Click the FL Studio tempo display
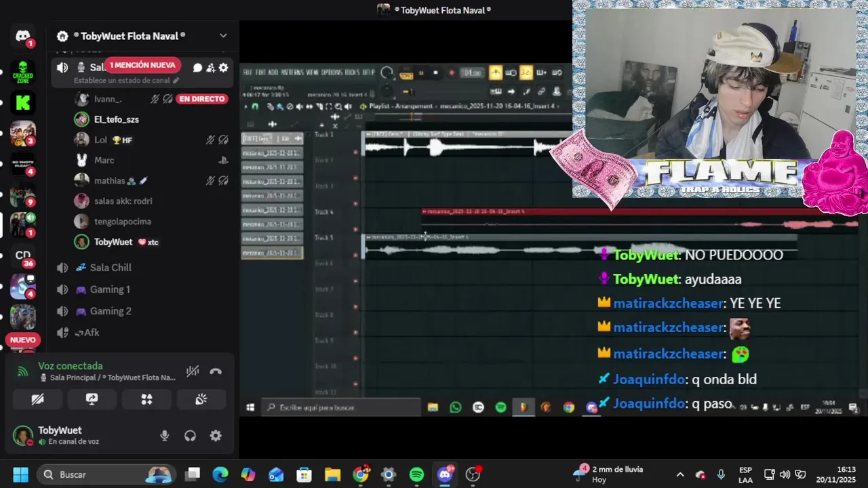The image size is (868, 488). click(x=473, y=73)
